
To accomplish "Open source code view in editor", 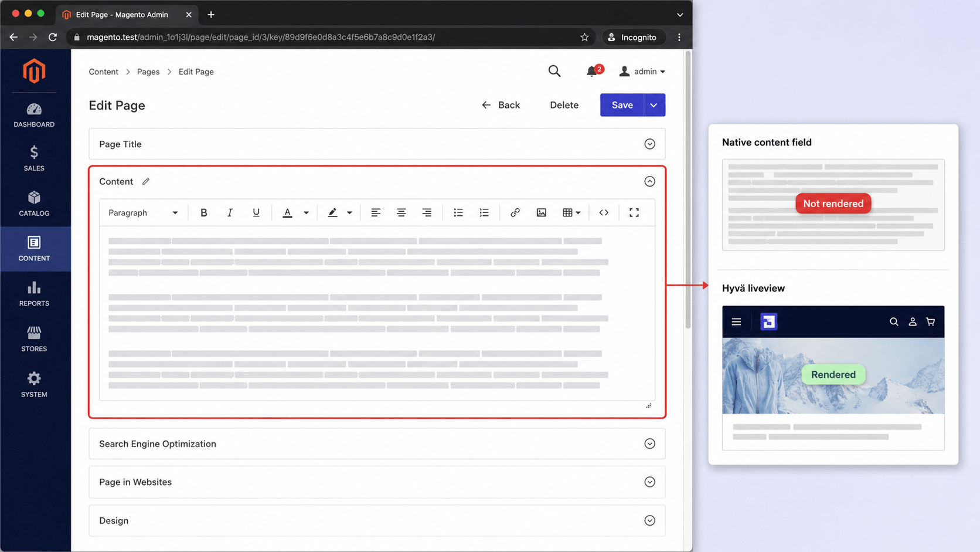I will 604,212.
